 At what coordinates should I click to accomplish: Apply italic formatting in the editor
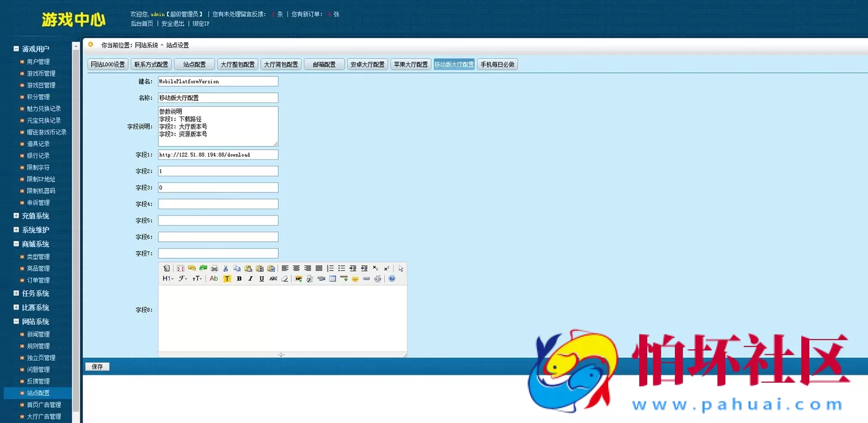250,279
